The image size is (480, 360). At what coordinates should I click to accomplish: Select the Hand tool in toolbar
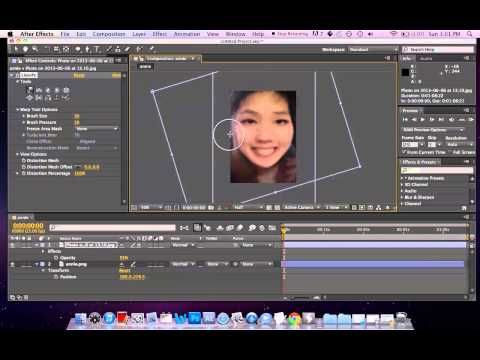[x=25, y=49]
